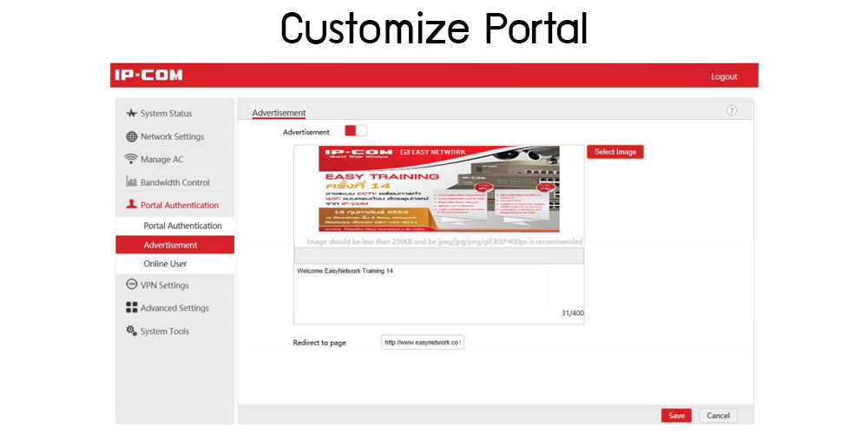This screenshot has width=868, height=434.
Task: Select the Advertisement submenu item
Action: [x=175, y=245]
